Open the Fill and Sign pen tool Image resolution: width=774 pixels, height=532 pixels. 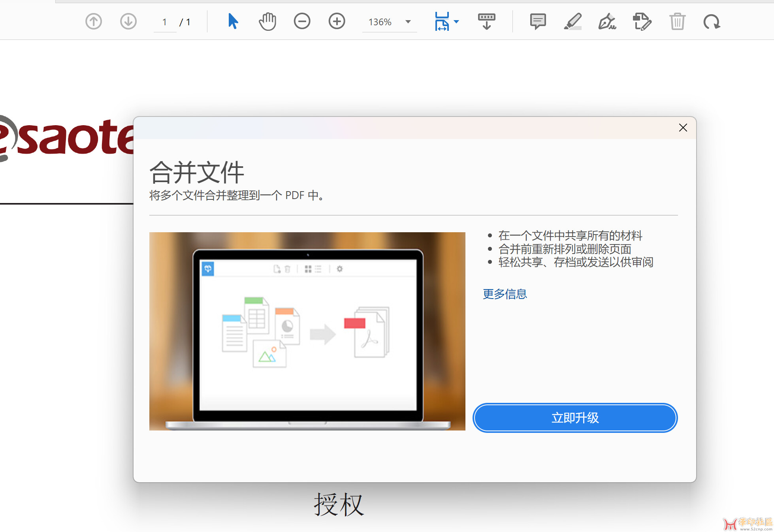(607, 21)
